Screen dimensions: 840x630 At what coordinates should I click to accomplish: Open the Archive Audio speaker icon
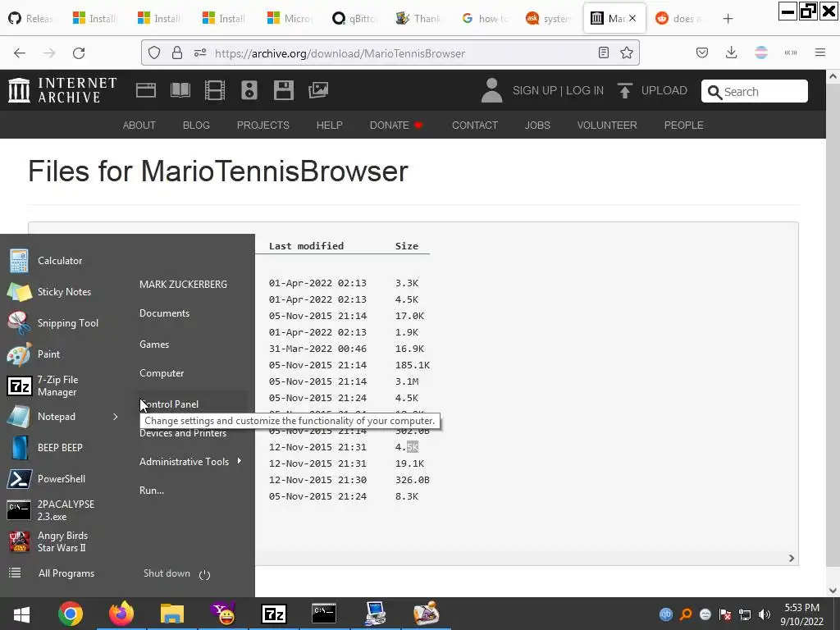point(249,90)
